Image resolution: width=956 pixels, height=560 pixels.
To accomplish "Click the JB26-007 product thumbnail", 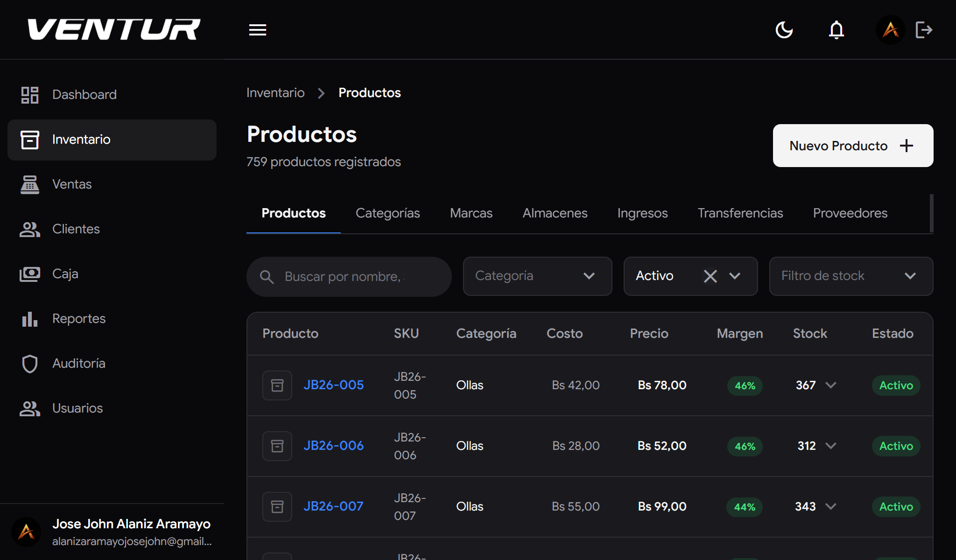I will tap(277, 506).
